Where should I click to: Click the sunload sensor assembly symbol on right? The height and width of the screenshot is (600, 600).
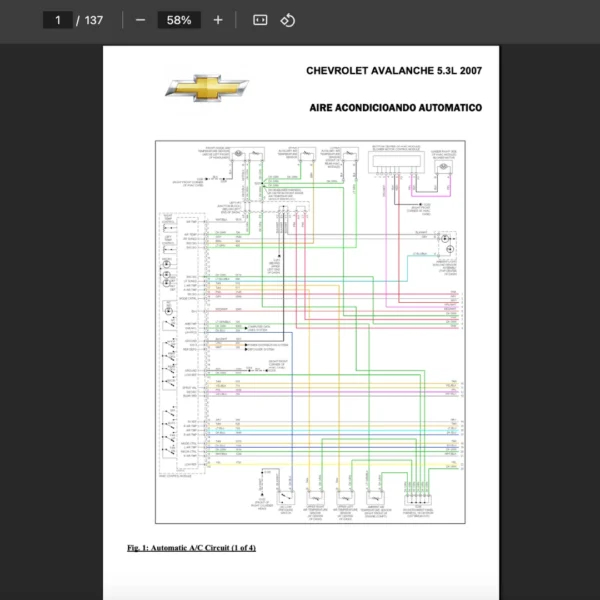point(446,242)
